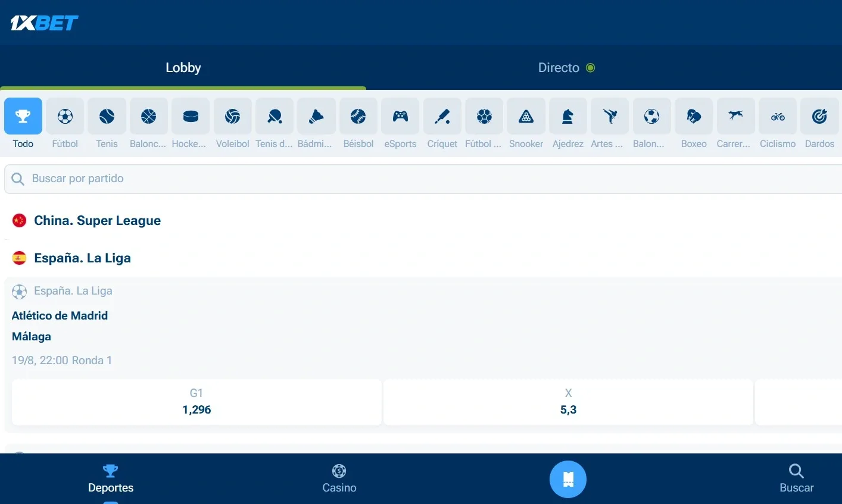Pick the Baloncesto basketball icon

coord(149,116)
